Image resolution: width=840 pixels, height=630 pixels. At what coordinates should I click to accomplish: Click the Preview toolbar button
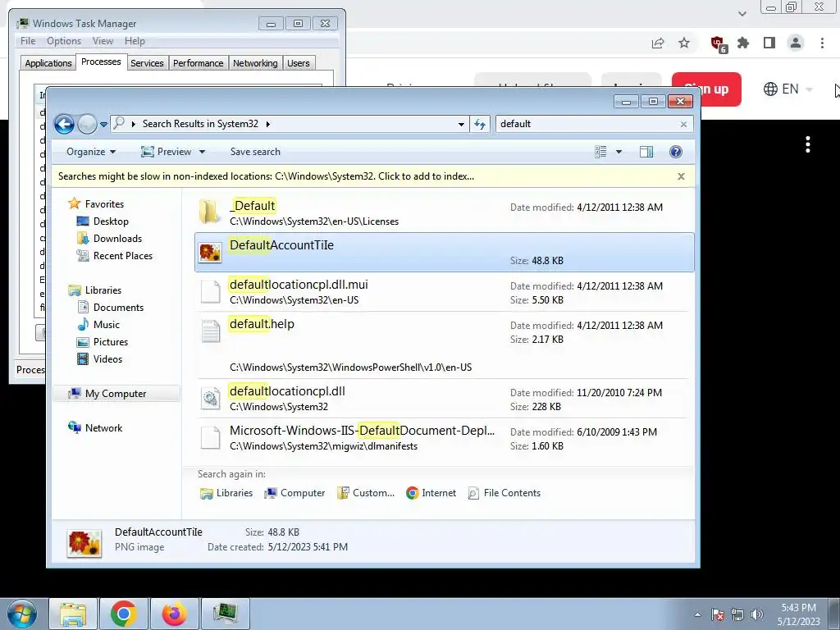point(167,152)
